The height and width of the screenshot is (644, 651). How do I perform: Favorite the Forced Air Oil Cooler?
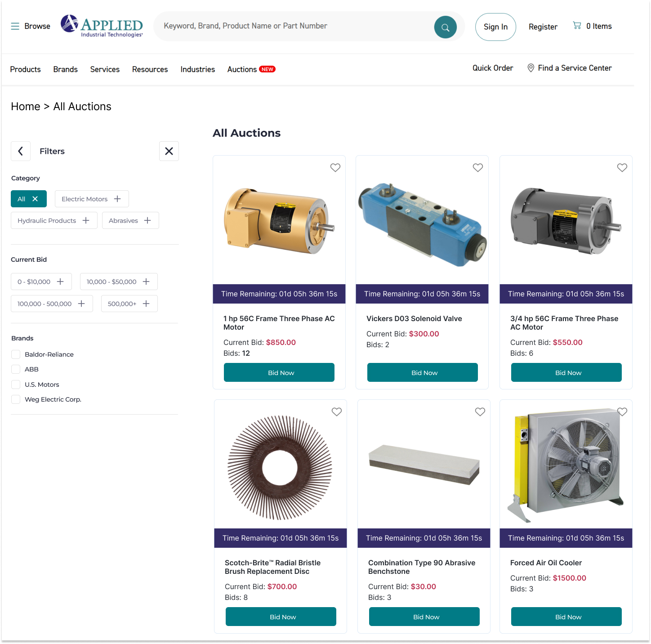(x=622, y=411)
